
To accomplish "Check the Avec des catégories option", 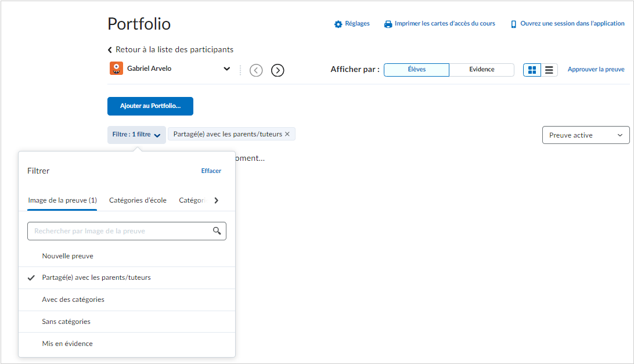I will point(127,300).
